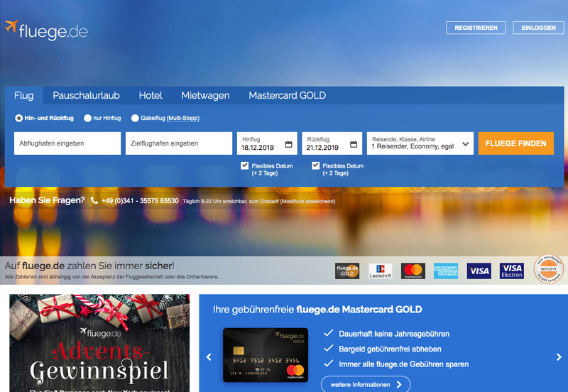
Task: Go to next slide with right arrow
Action: tap(559, 357)
